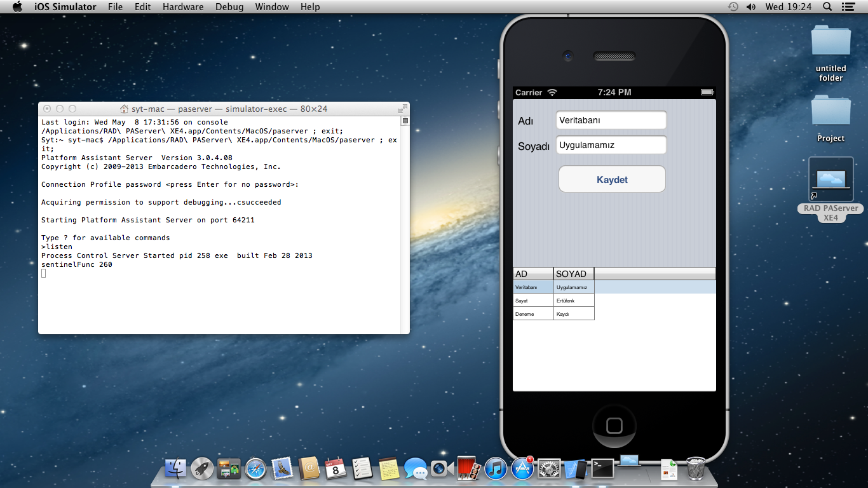Open Messages speech bubble icon in Dock
Viewport: 868px width, 488px height.
[x=416, y=469]
